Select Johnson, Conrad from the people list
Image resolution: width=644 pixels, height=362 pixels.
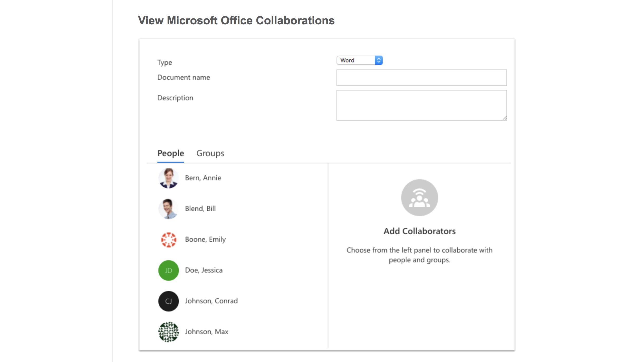coord(211,301)
